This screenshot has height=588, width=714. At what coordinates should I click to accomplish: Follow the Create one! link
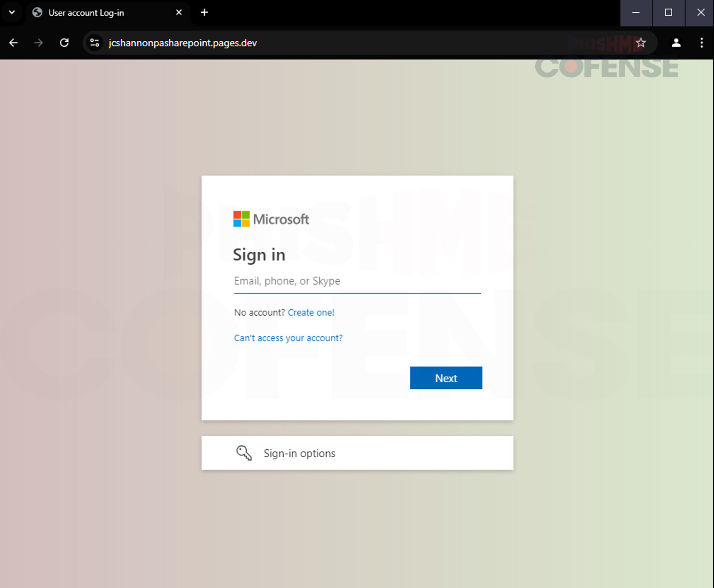tap(311, 312)
